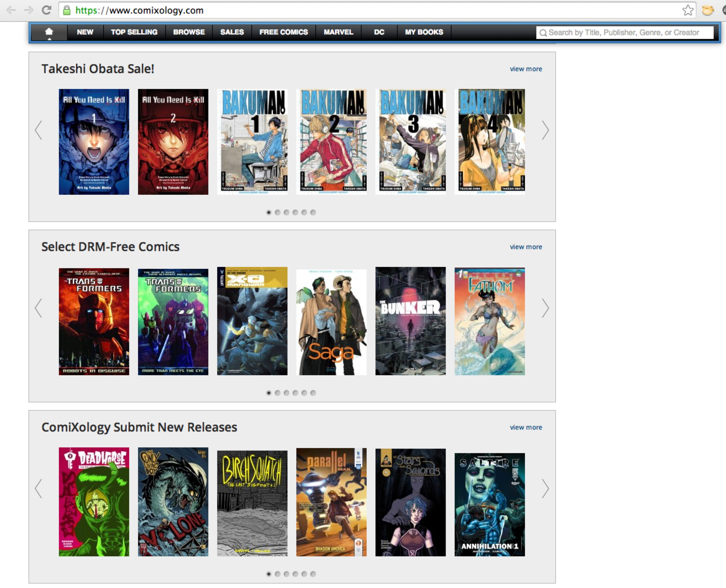The image size is (726, 588).
Task: Open the Deadhorse cover
Action: [94, 502]
